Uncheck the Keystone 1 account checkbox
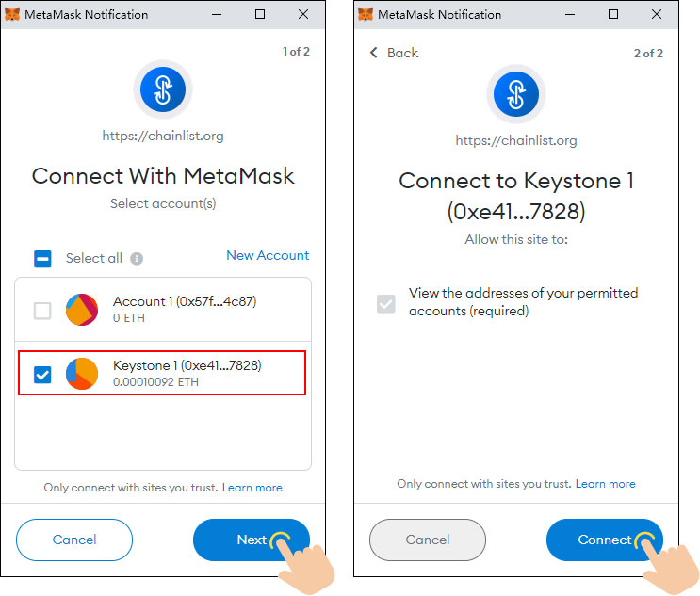 coord(42,375)
